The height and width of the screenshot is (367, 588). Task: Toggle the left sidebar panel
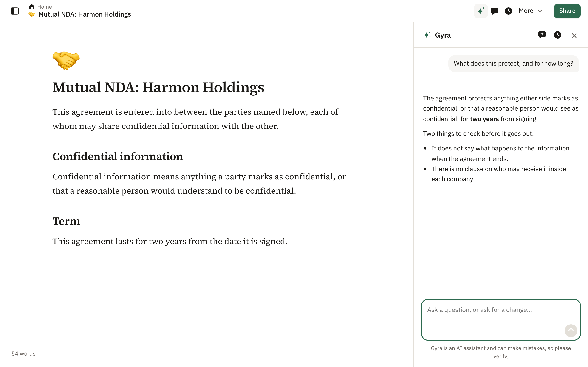pyautogui.click(x=14, y=11)
